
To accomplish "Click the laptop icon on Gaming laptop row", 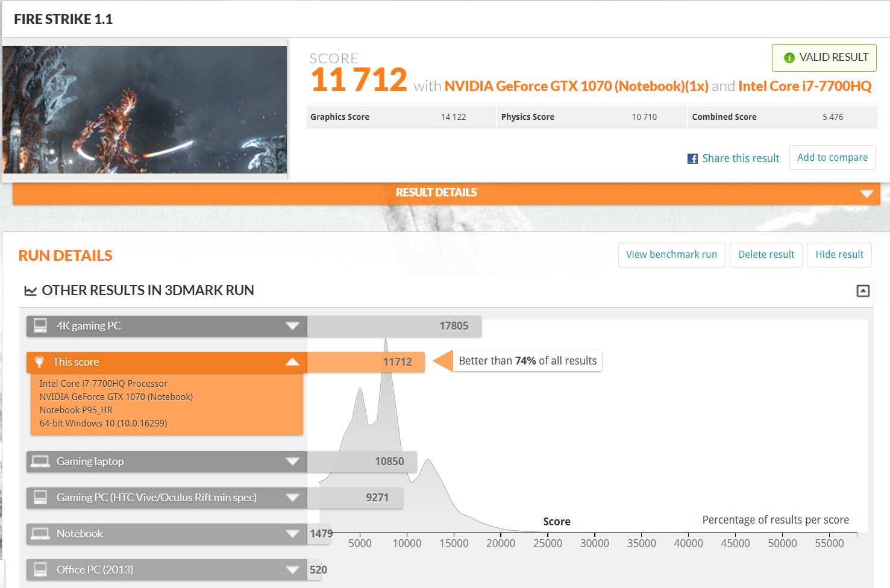I will point(40,461).
